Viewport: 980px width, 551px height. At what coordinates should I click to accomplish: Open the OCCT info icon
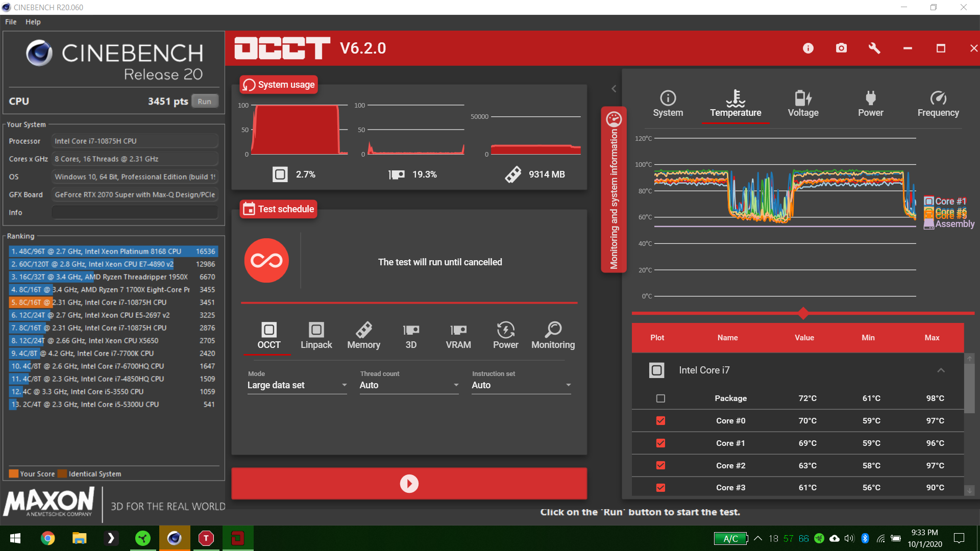(808, 48)
